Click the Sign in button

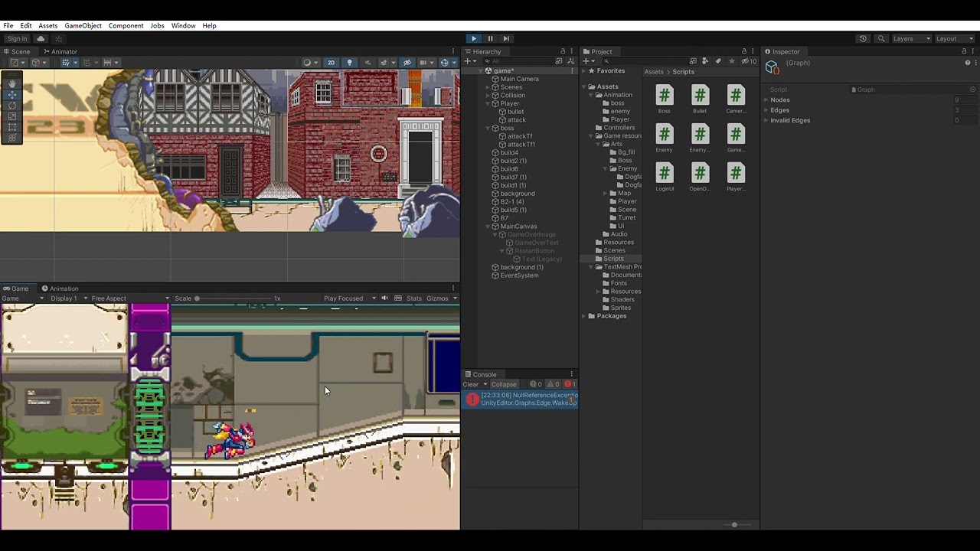(x=17, y=38)
